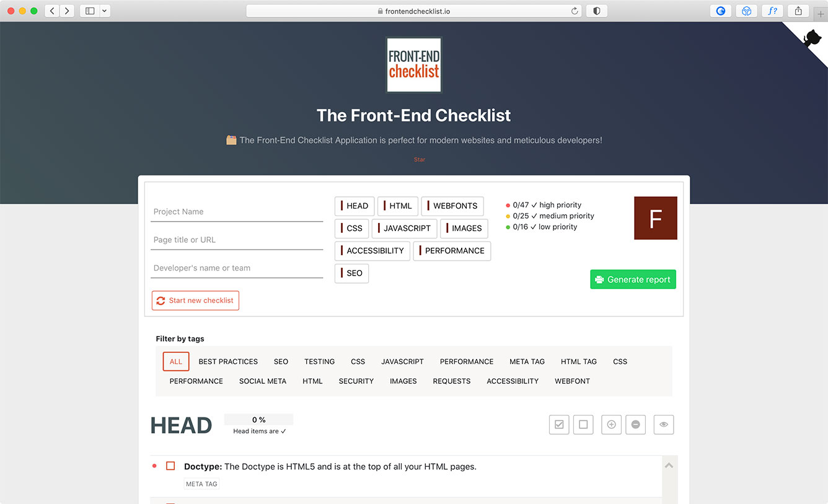The height and width of the screenshot is (504, 828).
Task: Click the Star link under the subtitle
Action: pyautogui.click(x=420, y=160)
